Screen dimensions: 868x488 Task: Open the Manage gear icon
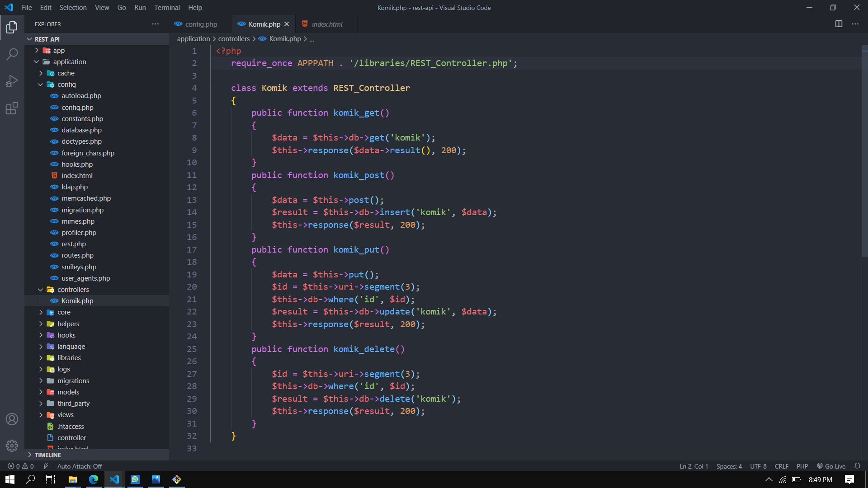[x=12, y=446]
